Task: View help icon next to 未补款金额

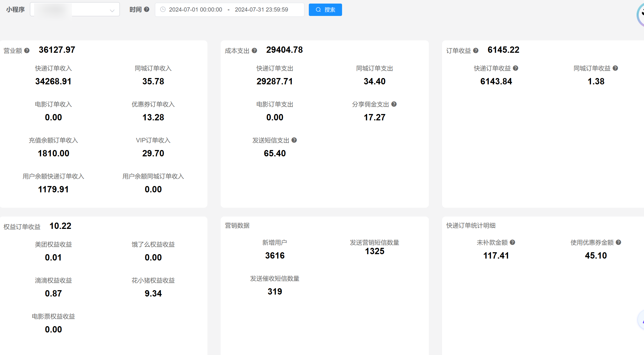Action: click(x=512, y=242)
